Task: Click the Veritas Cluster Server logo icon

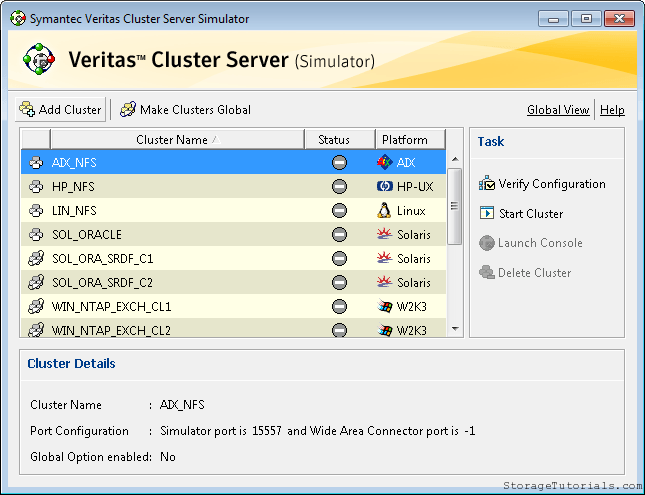Action: (39, 59)
